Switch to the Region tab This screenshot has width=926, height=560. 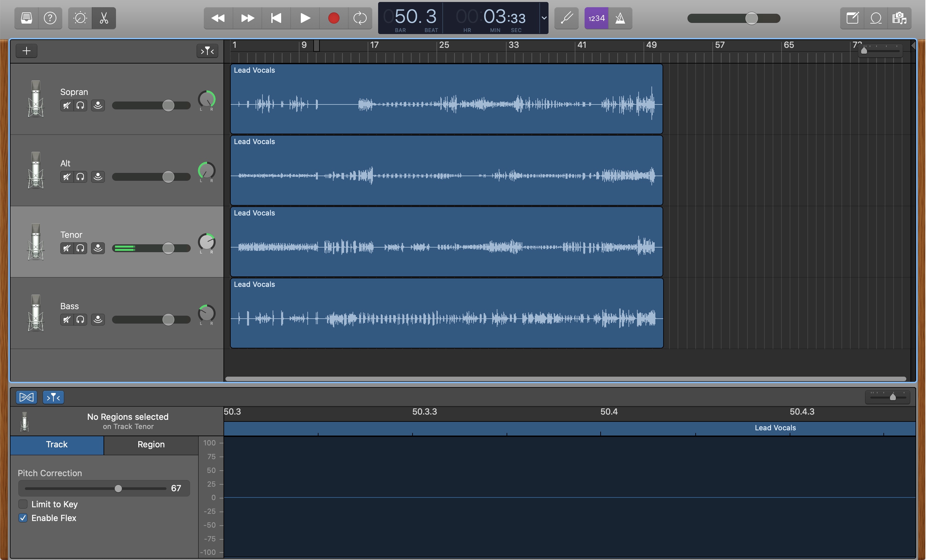[x=151, y=444]
